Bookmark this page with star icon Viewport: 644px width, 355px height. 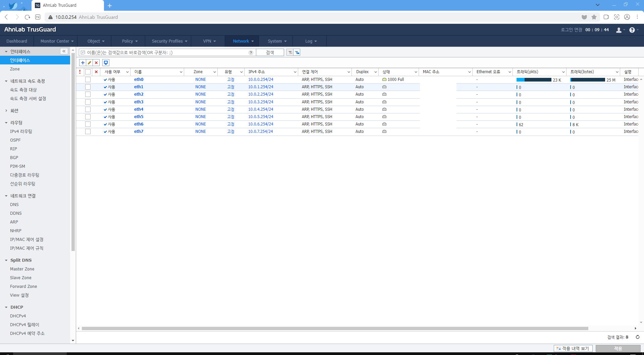coord(594,17)
